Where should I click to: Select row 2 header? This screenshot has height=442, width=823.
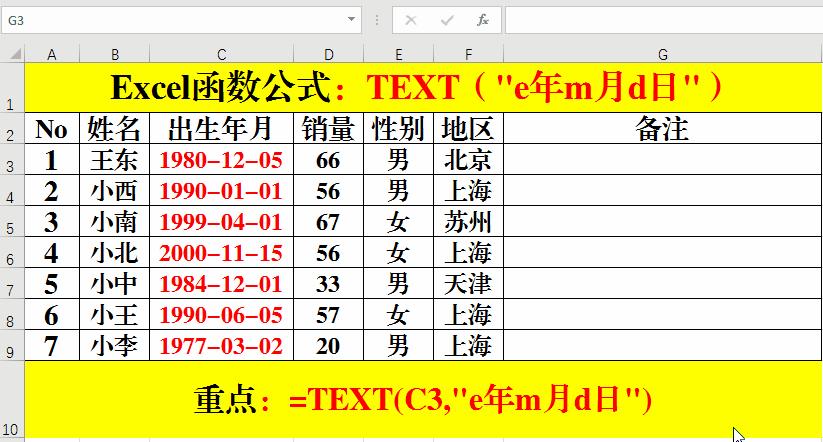click(x=12, y=128)
